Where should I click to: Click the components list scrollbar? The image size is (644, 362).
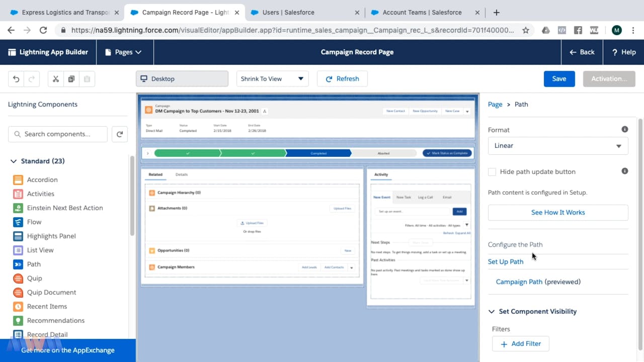pyautogui.click(x=132, y=196)
